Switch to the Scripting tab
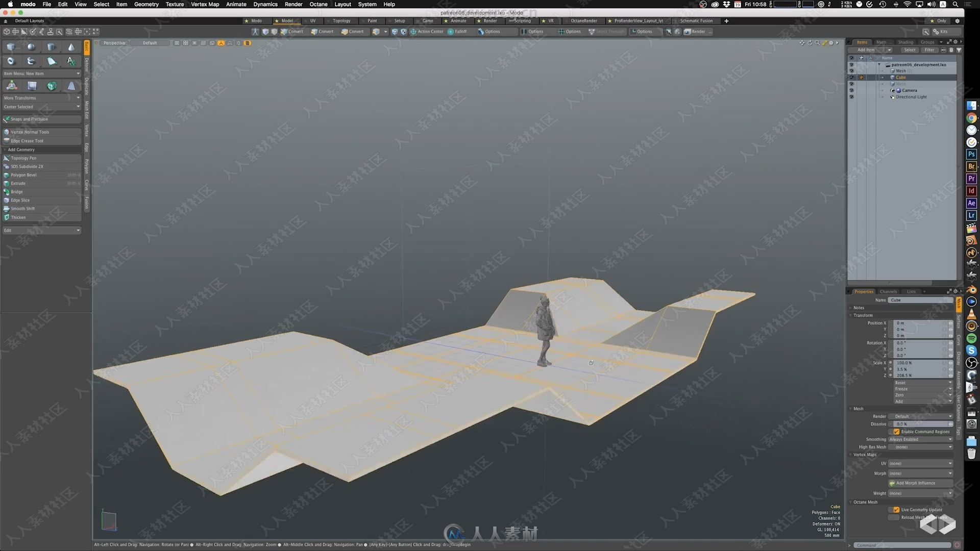Image resolution: width=980 pixels, height=551 pixels. coord(522,21)
